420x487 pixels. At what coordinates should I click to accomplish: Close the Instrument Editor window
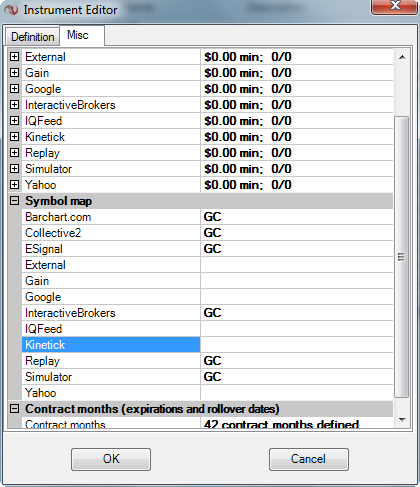coord(395,7)
